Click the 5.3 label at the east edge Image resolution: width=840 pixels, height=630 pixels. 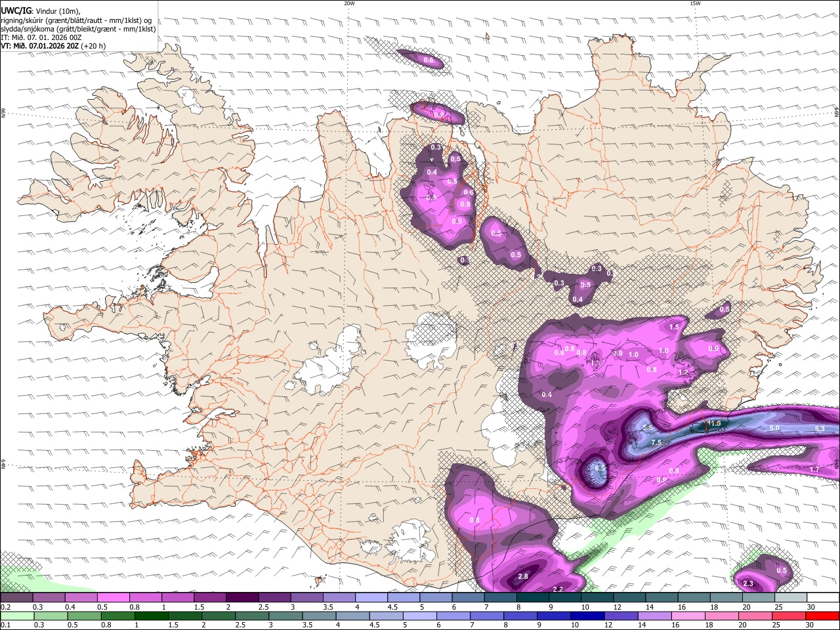[x=820, y=429]
